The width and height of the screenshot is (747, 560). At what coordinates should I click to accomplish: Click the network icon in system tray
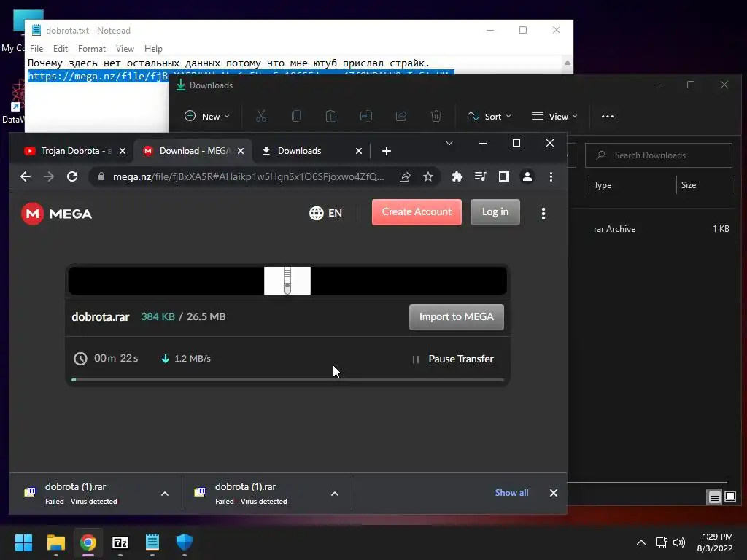click(x=661, y=542)
